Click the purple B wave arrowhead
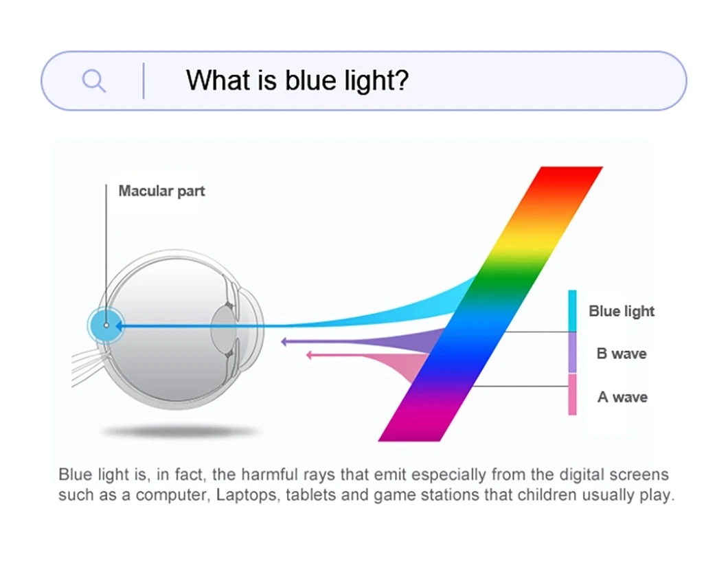This screenshot has width=728, height=563. [284, 341]
